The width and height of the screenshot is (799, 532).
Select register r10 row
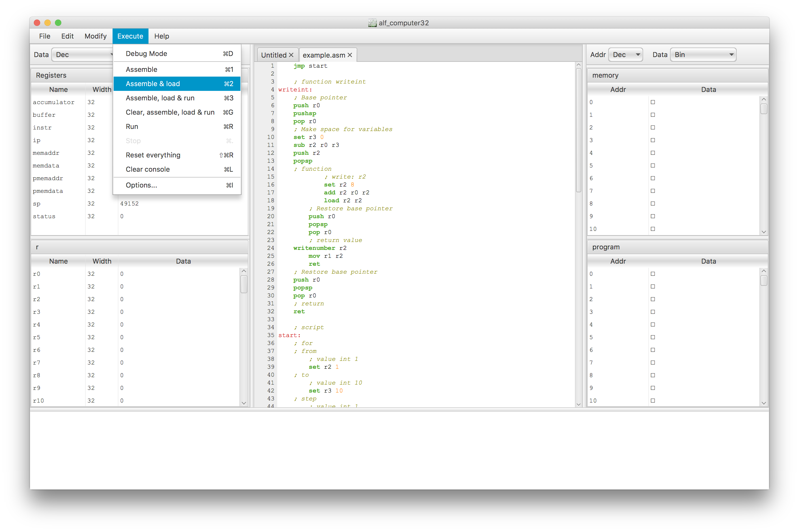[x=135, y=401]
